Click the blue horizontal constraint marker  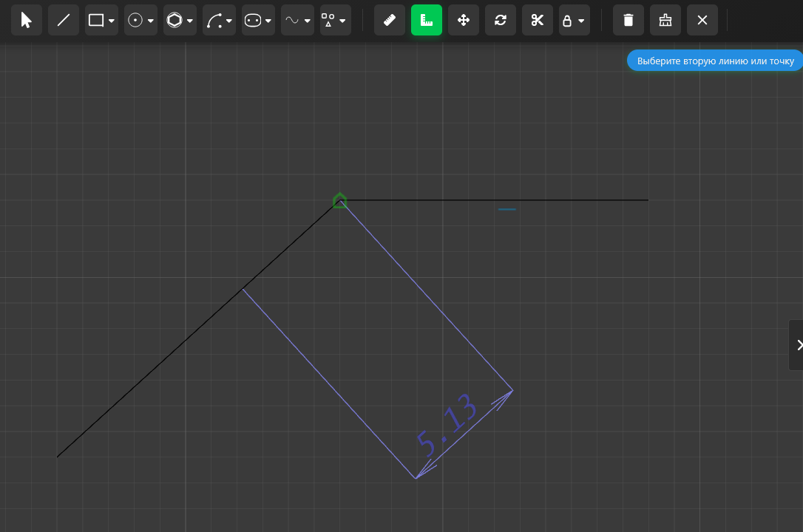[x=507, y=209]
